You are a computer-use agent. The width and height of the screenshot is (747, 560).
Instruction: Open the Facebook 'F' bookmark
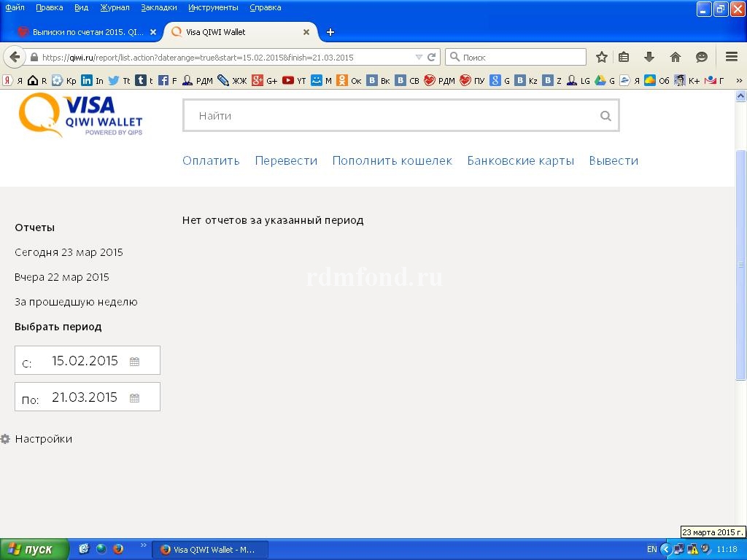pos(168,80)
